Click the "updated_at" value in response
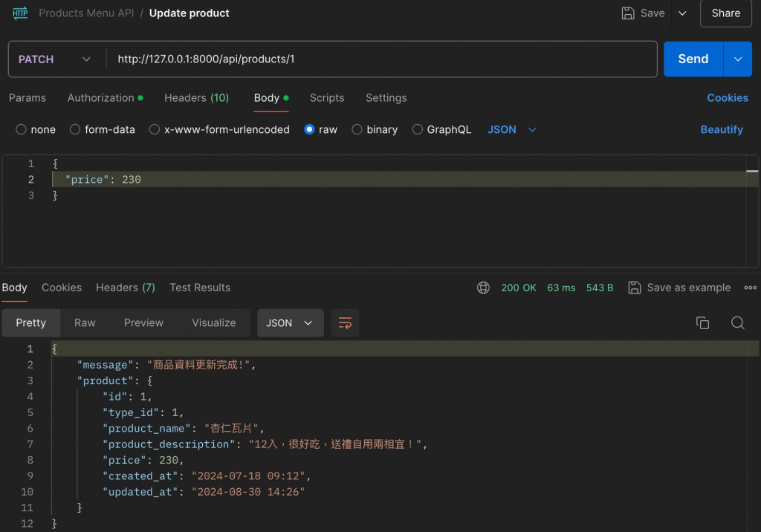Image resolution: width=761 pixels, height=532 pixels. (248, 492)
